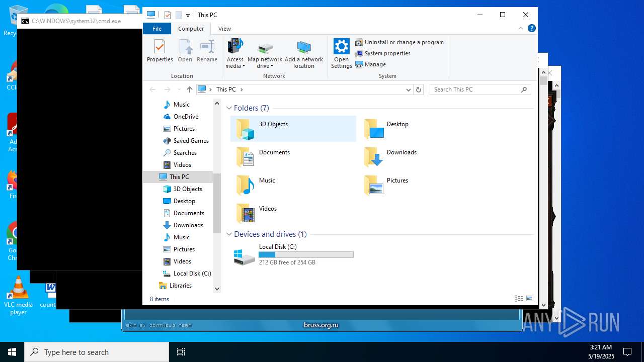Click the New folder quick access icon
This screenshot has width=644, height=362.
point(179,15)
